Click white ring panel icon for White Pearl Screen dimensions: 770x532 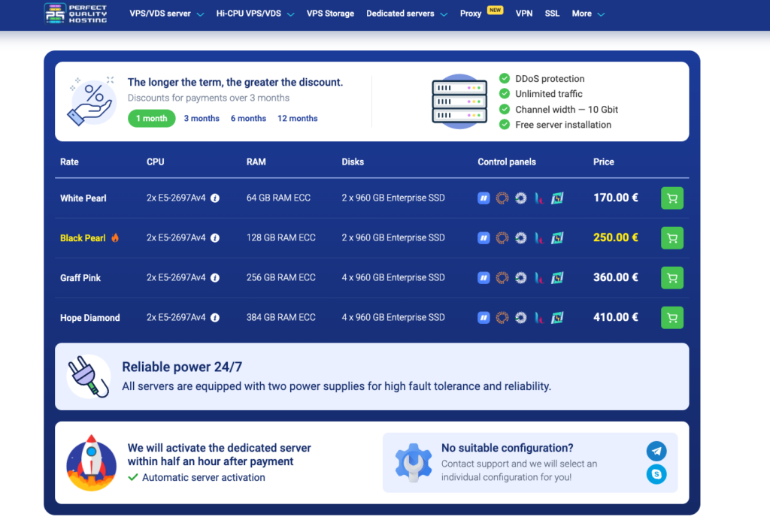(x=520, y=198)
